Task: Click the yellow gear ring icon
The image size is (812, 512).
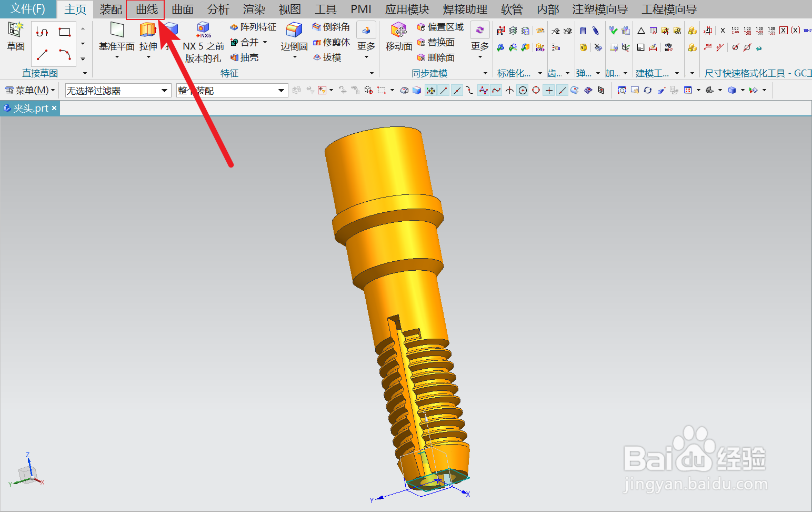Action: pyautogui.click(x=583, y=47)
